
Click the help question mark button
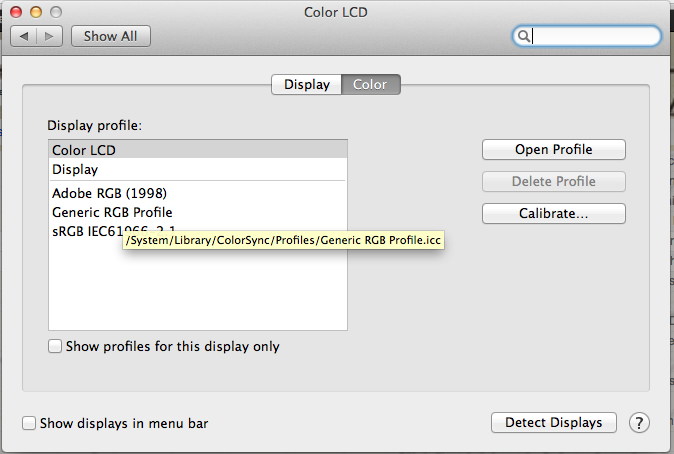tap(639, 423)
